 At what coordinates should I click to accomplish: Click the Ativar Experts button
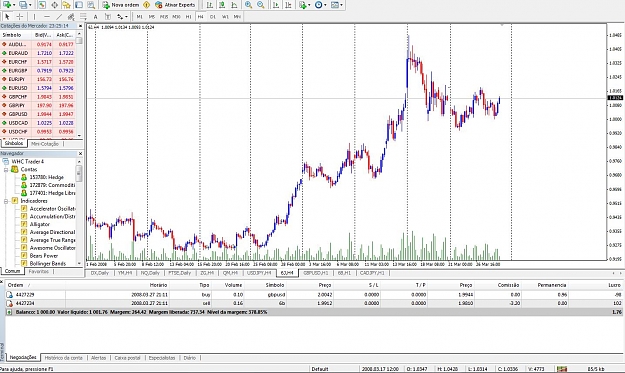175,5
